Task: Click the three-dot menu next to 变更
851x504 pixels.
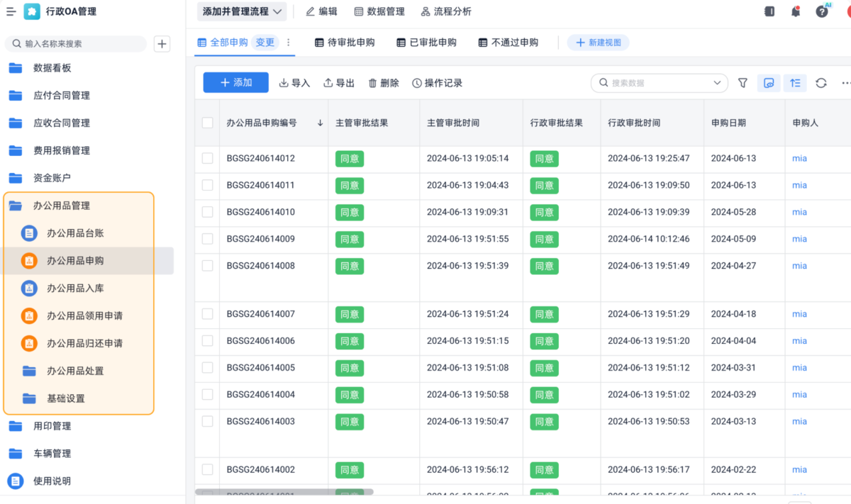Action: click(x=289, y=43)
